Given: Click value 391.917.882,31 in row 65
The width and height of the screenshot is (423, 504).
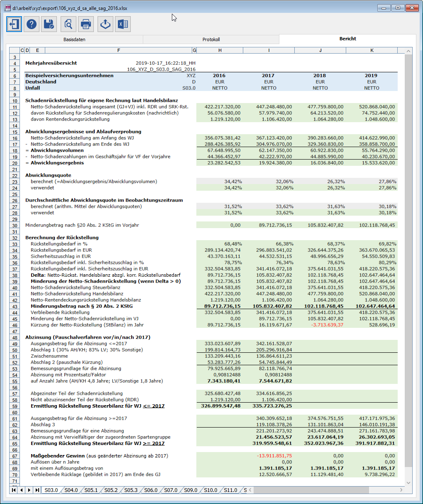Looking at the screenshot, I should point(375,443).
